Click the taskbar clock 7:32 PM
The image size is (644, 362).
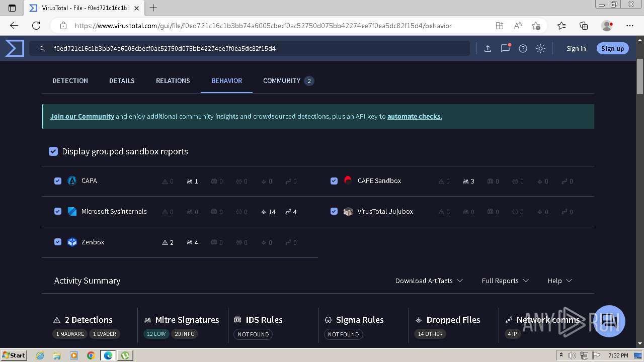[618, 355]
